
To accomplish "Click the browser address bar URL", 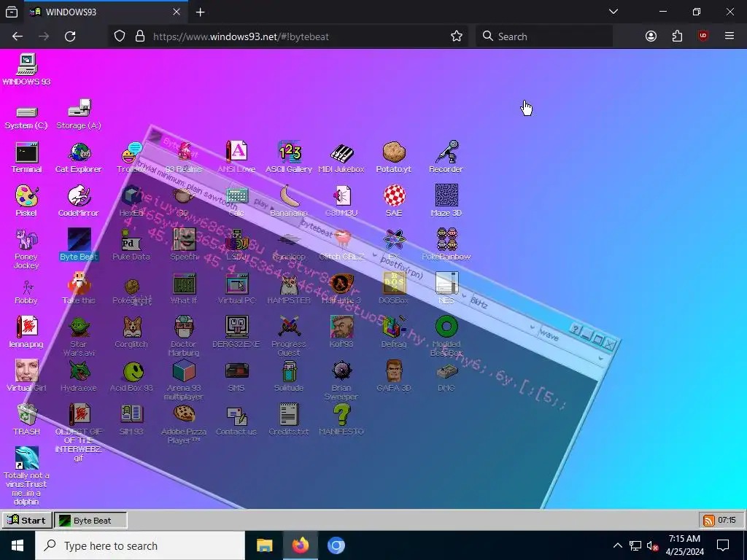I will point(241,36).
